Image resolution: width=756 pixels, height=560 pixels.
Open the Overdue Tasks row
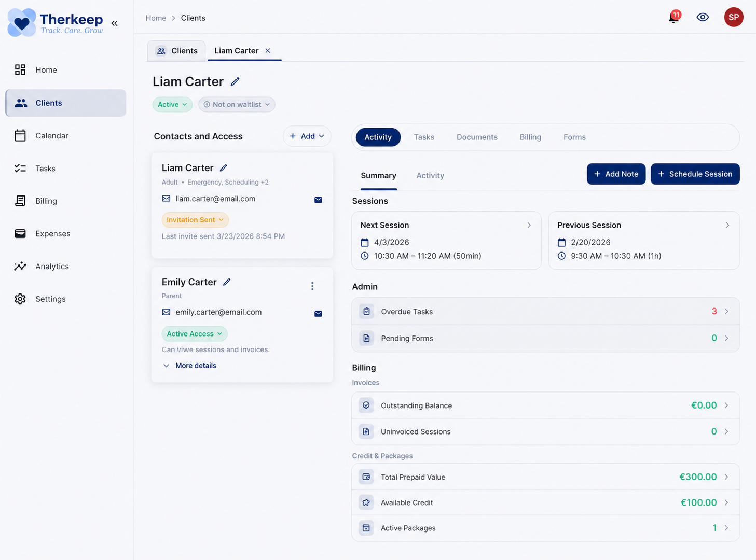point(545,311)
